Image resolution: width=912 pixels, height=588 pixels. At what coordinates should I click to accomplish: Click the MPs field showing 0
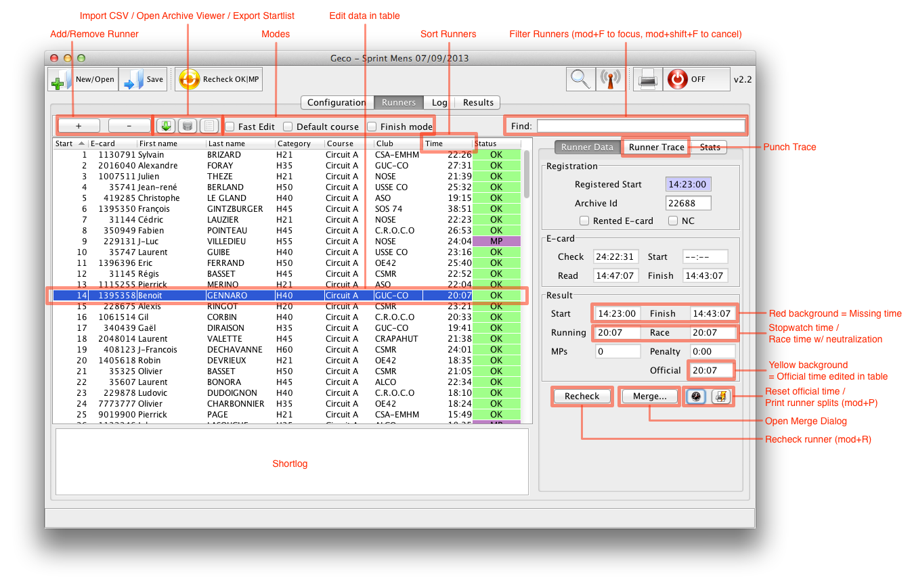tap(618, 351)
